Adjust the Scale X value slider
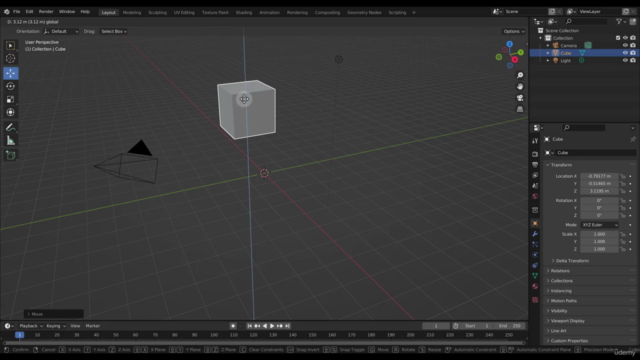The height and width of the screenshot is (360, 640). [599, 234]
